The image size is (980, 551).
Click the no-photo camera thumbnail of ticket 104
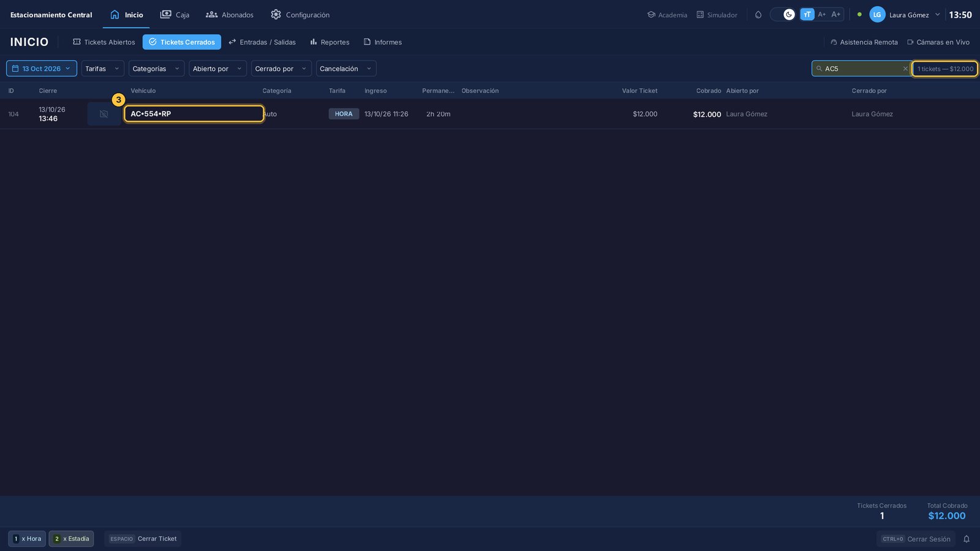pyautogui.click(x=104, y=114)
